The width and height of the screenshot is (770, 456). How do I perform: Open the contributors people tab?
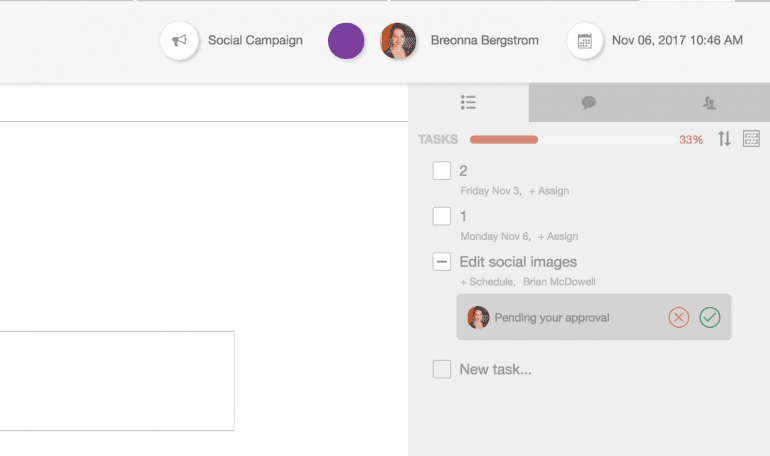click(709, 102)
